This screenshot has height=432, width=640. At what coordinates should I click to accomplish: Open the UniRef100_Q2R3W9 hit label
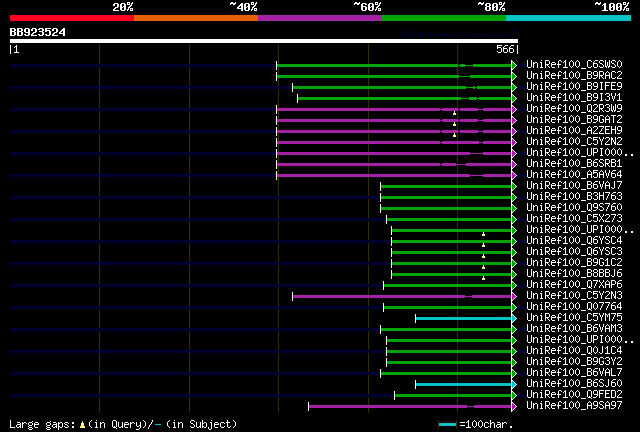(574, 109)
